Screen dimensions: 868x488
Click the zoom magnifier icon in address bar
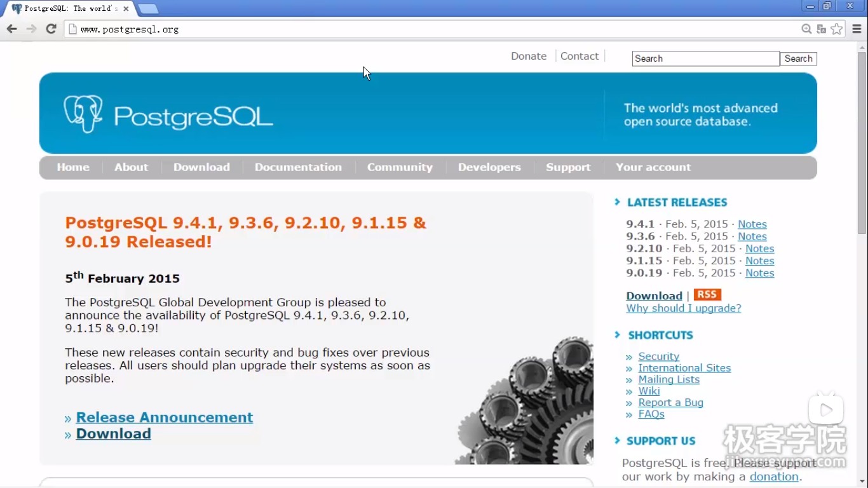point(806,29)
